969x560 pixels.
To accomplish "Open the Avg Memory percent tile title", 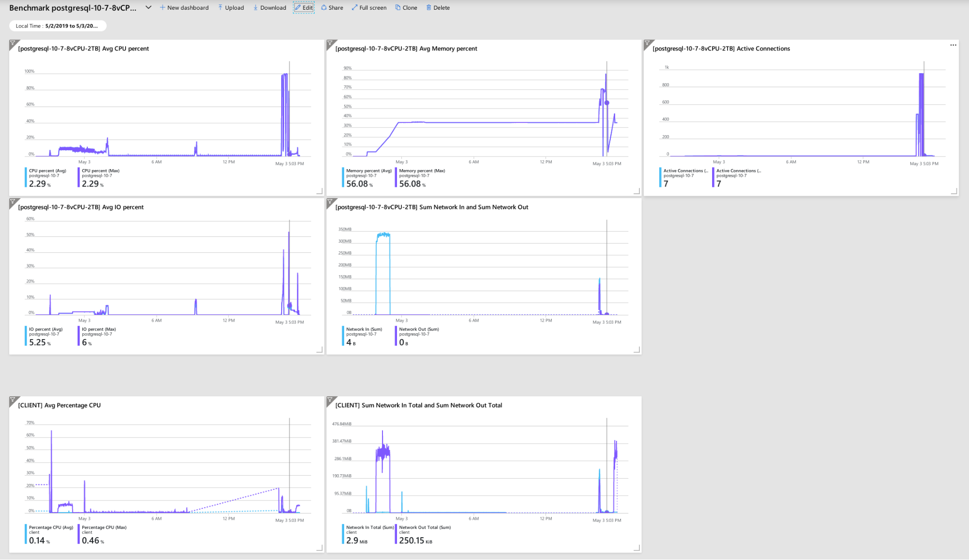I will click(x=406, y=48).
